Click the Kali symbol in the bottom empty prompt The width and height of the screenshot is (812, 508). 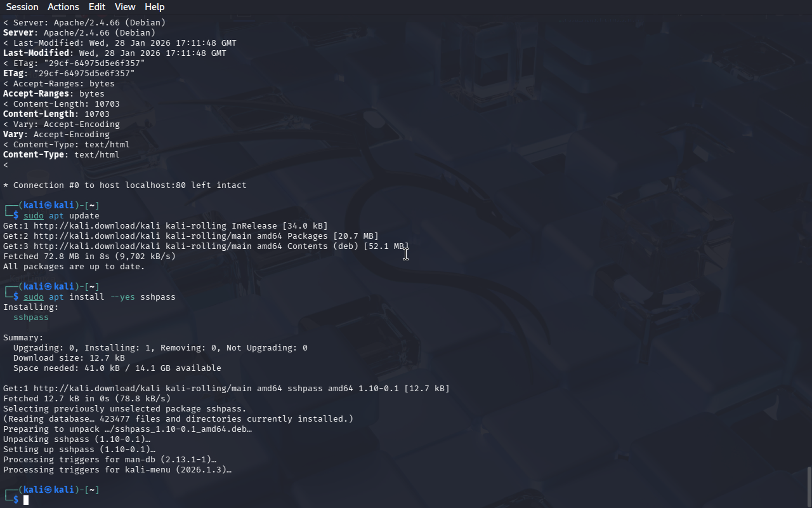pos(48,490)
